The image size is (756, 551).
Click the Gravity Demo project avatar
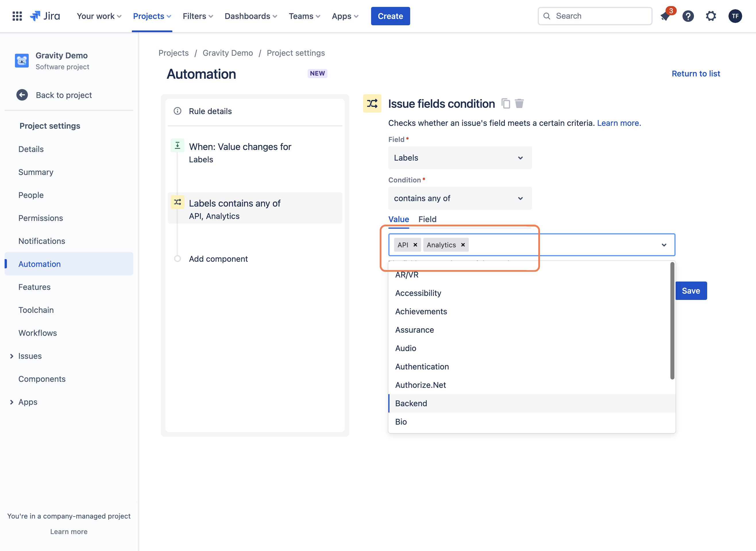tap(22, 61)
